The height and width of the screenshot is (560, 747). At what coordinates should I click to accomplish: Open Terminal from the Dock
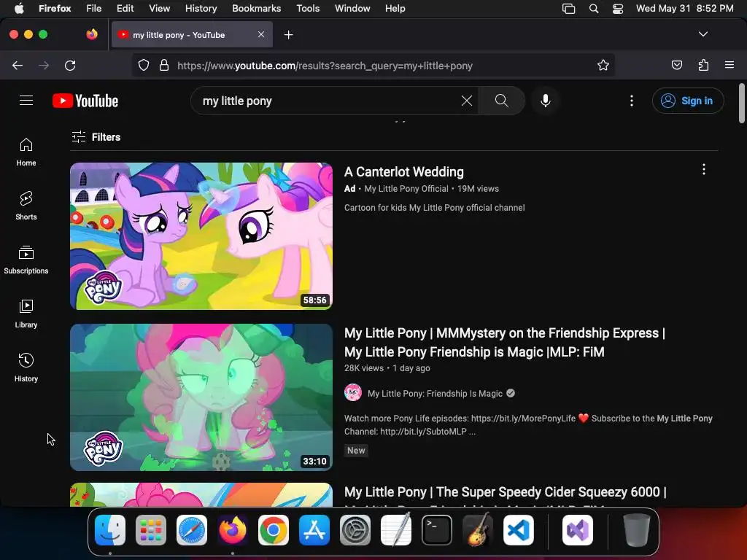pos(437,530)
